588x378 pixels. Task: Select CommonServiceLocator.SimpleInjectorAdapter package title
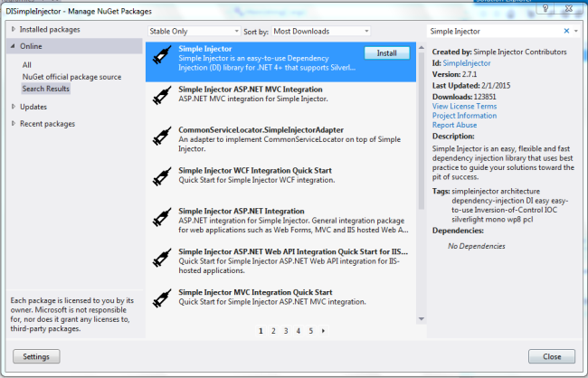click(x=261, y=129)
